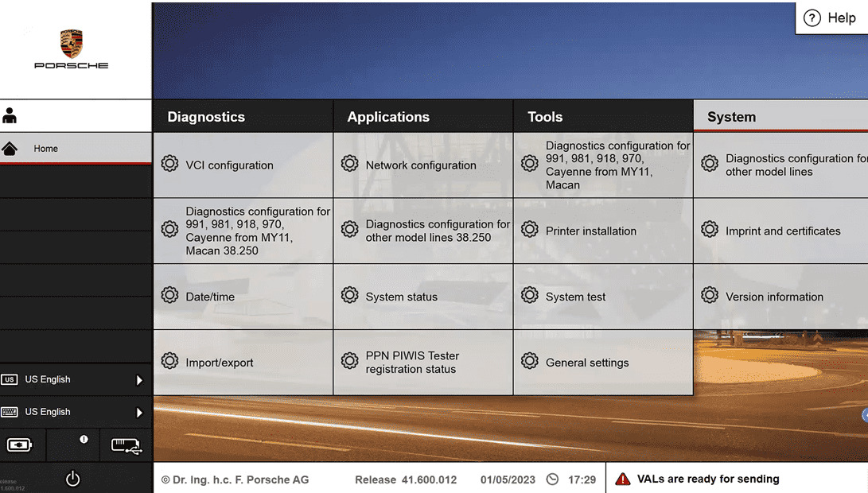Open Imprint and certificates

[x=780, y=231]
